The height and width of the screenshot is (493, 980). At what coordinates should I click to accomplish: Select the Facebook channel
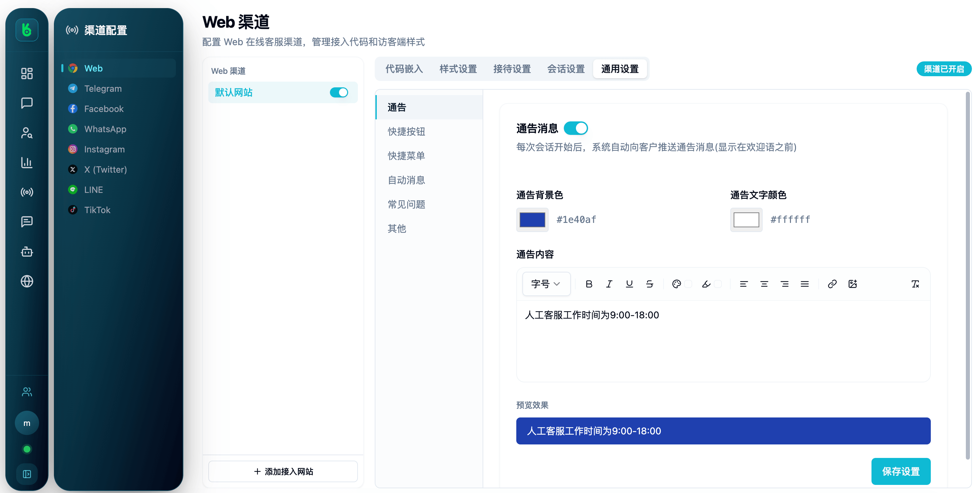click(x=118, y=109)
